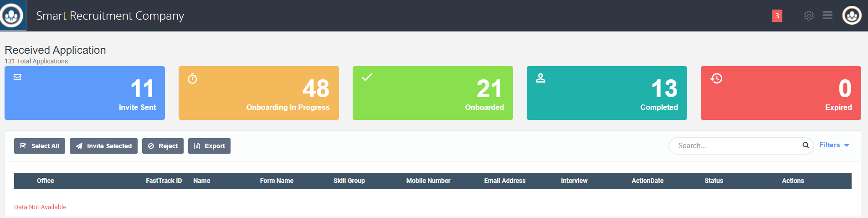
Task: Focus the Search input field
Action: pyautogui.click(x=736, y=145)
